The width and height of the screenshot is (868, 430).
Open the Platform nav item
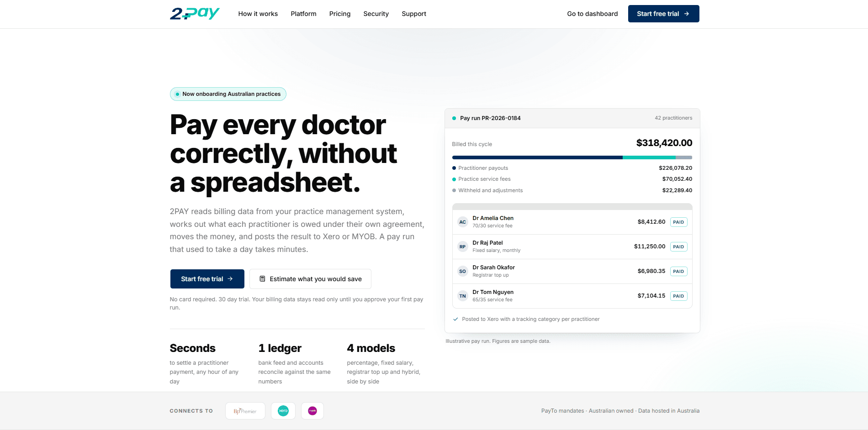click(304, 14)
